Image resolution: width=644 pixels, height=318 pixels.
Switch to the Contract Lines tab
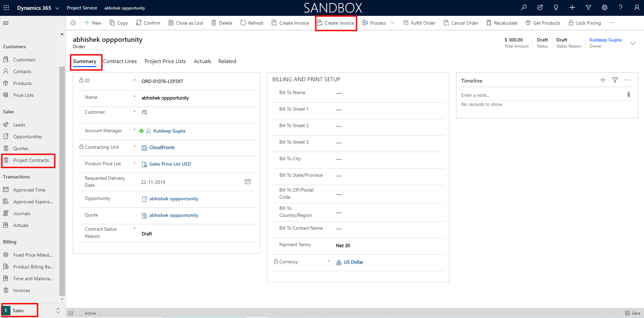[x=120, y=61]
